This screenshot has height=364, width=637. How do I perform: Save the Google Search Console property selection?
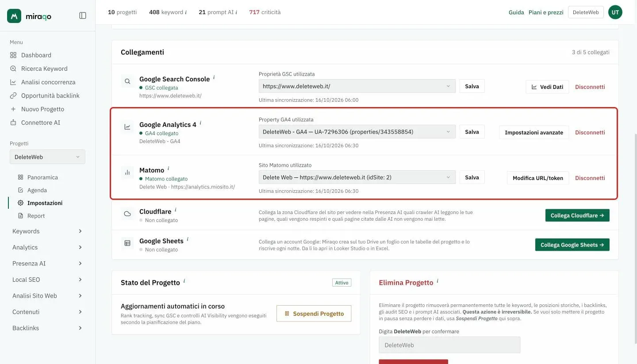coord(472,86)
